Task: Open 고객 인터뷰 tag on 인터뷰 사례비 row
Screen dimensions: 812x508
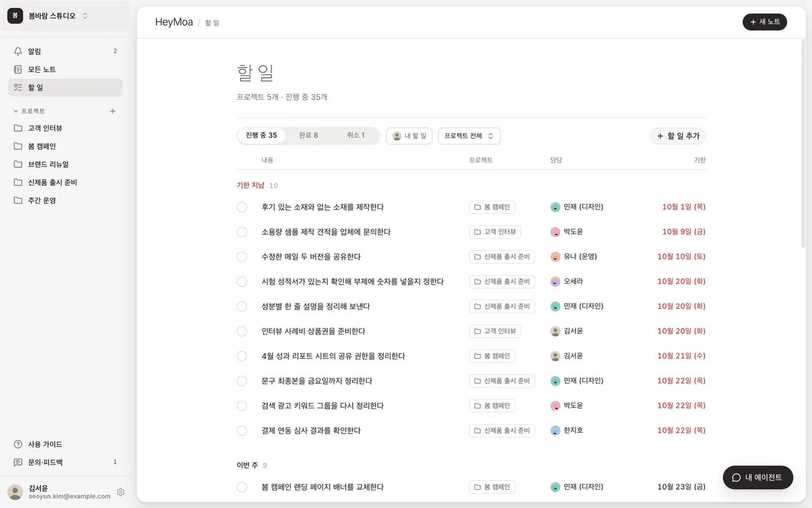Action: click(495, 331)
